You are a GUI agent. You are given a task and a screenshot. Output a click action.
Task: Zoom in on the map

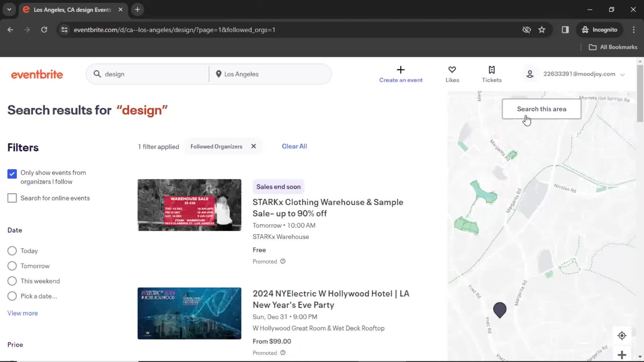tap(622, 355)
